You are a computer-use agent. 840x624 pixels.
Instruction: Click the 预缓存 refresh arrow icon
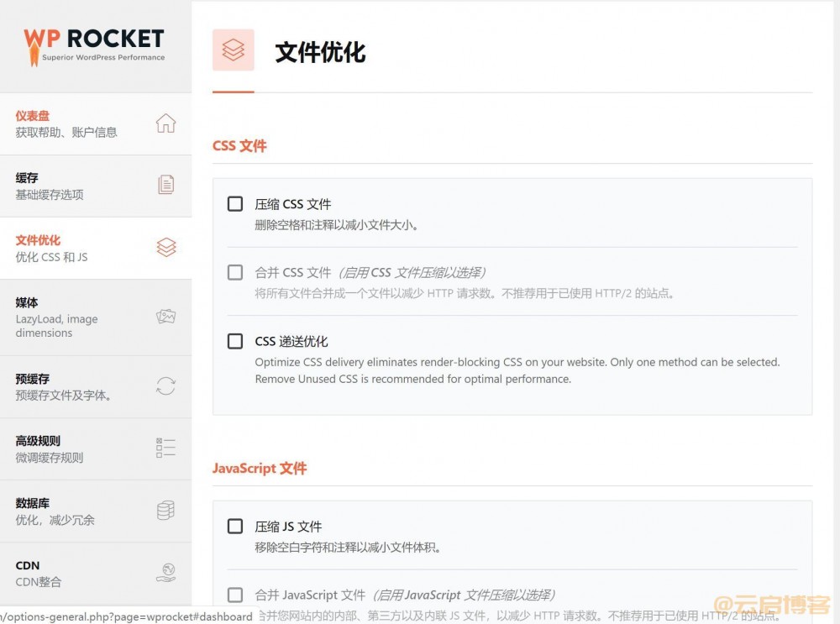pos(165,385)
